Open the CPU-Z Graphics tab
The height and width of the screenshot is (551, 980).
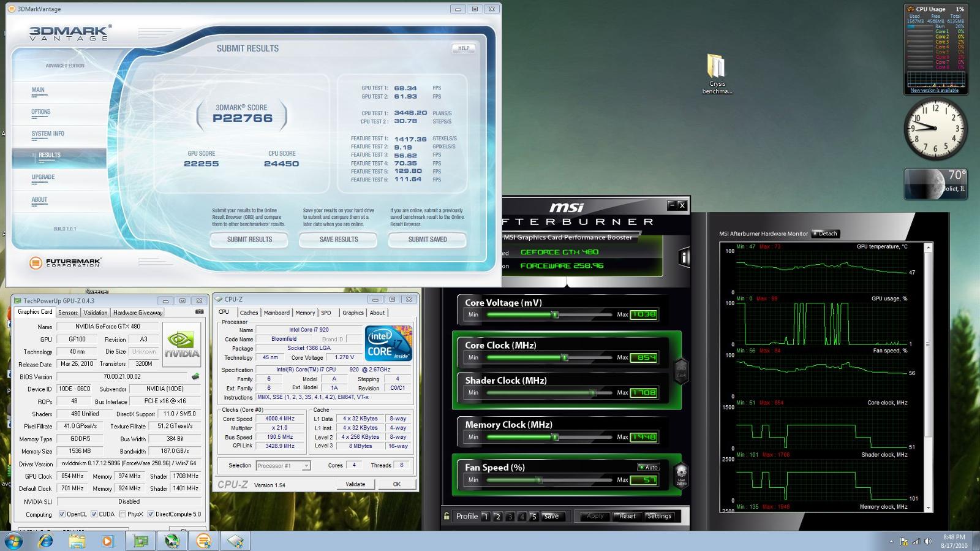coord(353,313)
